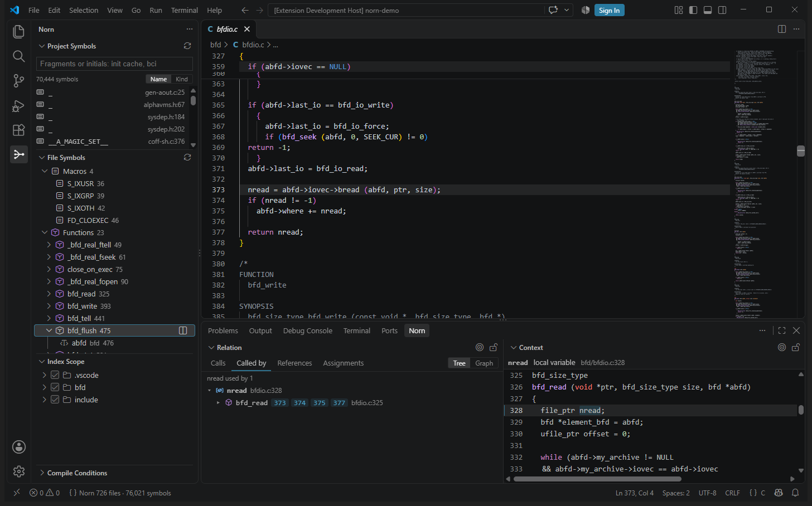Maximize the bottom panel size
Screen dimensions: 812x506
[782, 330]
